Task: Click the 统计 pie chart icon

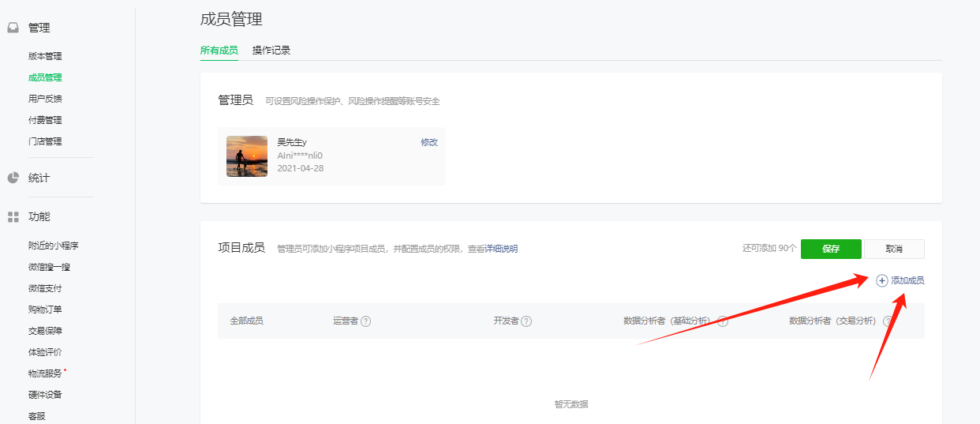Action: click(x=13, y=178)
